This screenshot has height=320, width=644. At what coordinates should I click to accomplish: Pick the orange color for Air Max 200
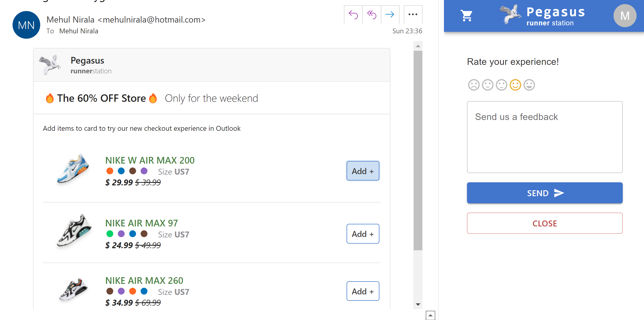(110, 171)
